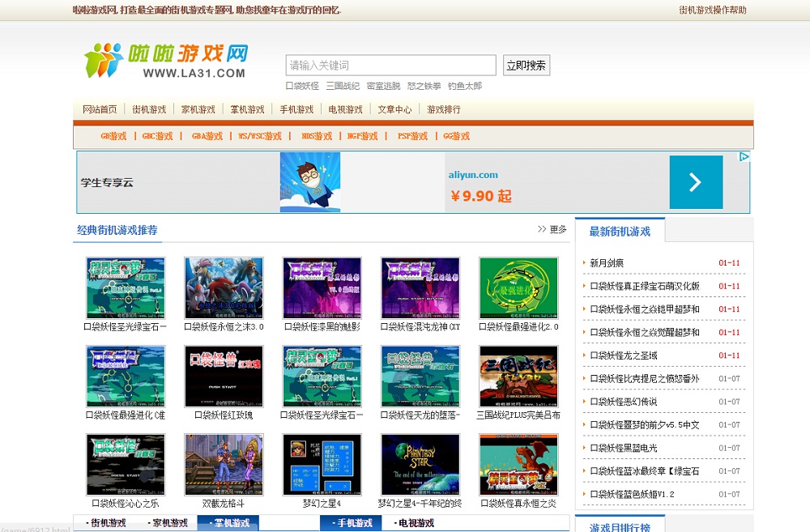Open 口袋妖怪漆黑的魅影 game thumbnail
This screenshot has height=532, width=810.
click(322, 287)
